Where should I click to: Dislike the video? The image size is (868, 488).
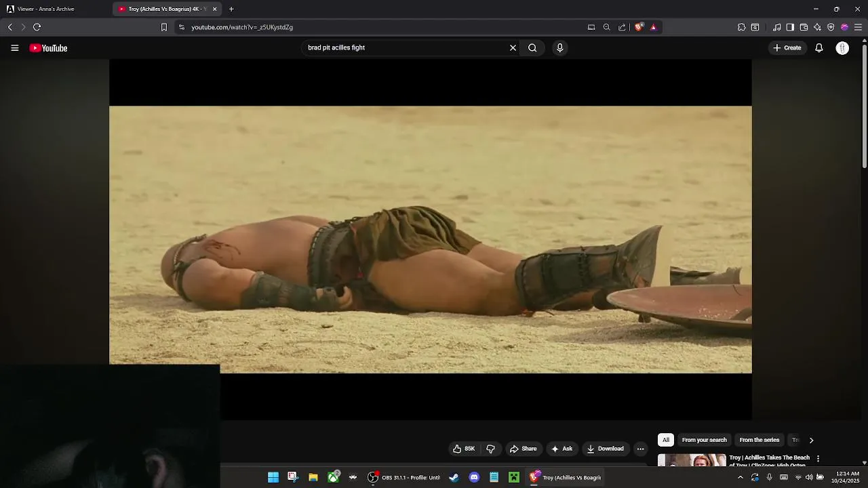pos(490,449)
